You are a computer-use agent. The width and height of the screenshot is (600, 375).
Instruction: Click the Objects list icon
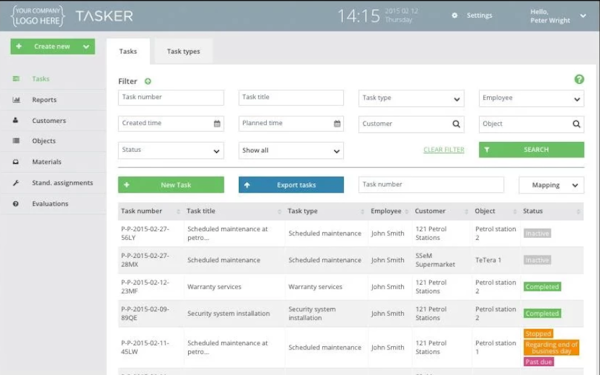tap(16, 140)
